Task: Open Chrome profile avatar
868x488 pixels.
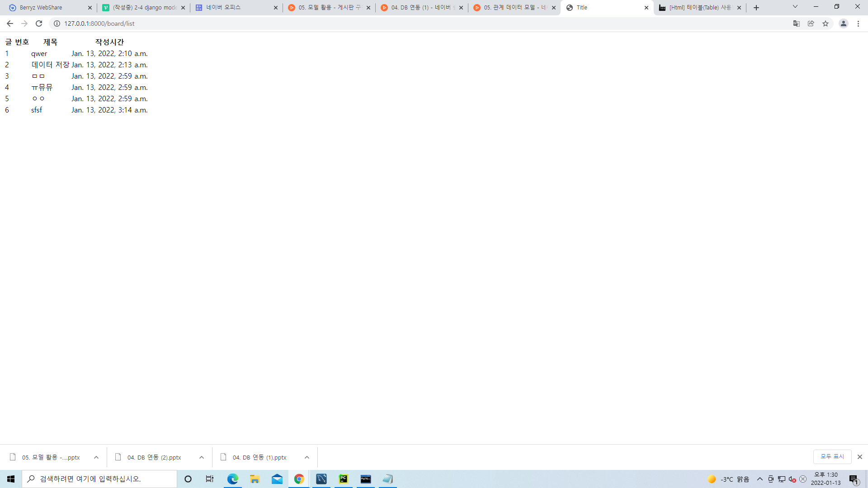Action: pyautogui.click(x=843, y=23)
